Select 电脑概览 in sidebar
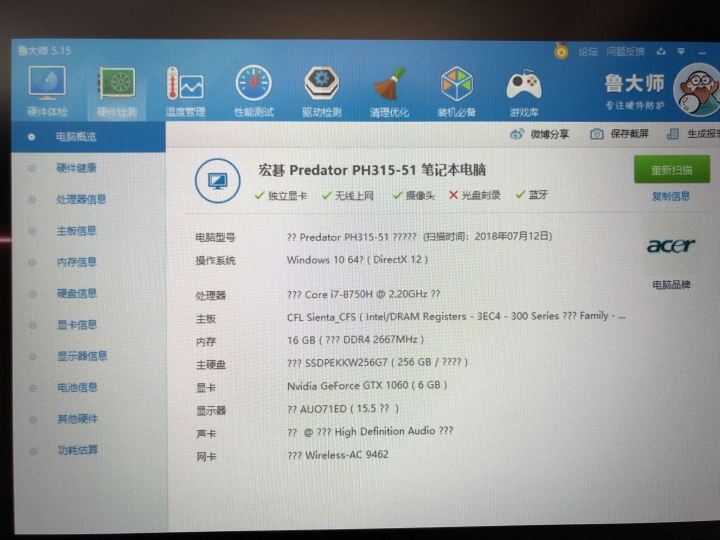The image size is (720, 540). click(88, 137)
